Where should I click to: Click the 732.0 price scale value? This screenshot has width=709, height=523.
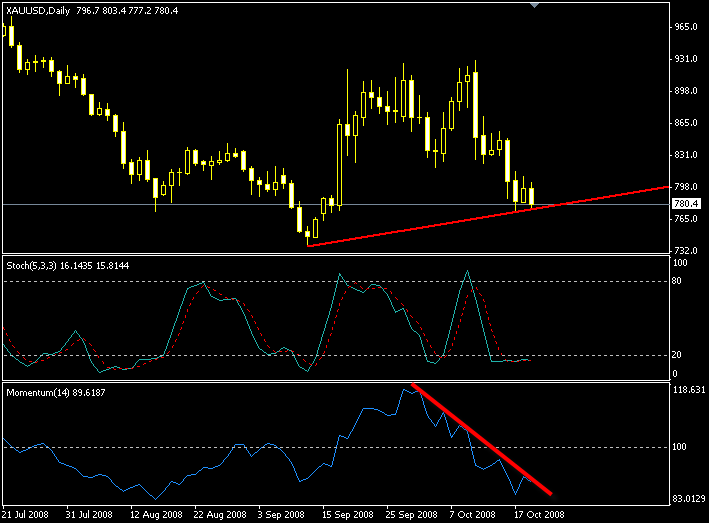[x=686, y=250]
